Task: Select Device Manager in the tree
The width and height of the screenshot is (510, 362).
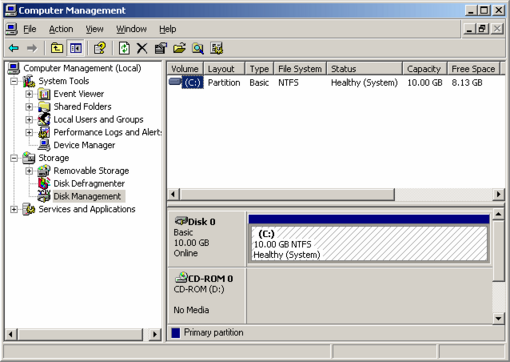Action: click(x=84, y=145)
